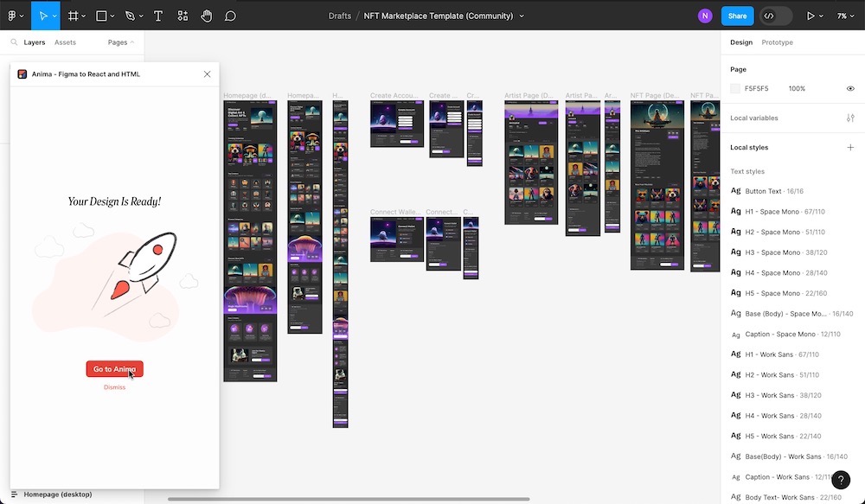865x504 pixels.
Task: Collapse the Pages list
Action: pos(121,42)
